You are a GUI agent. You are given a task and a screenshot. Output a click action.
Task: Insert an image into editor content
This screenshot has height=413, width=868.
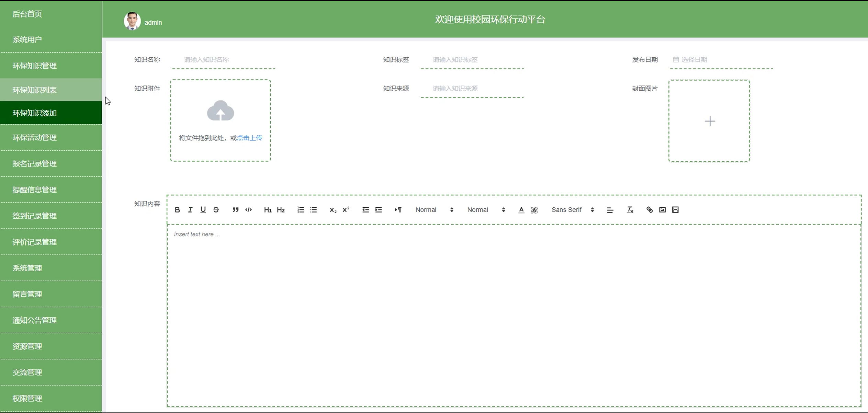[662, 210]
